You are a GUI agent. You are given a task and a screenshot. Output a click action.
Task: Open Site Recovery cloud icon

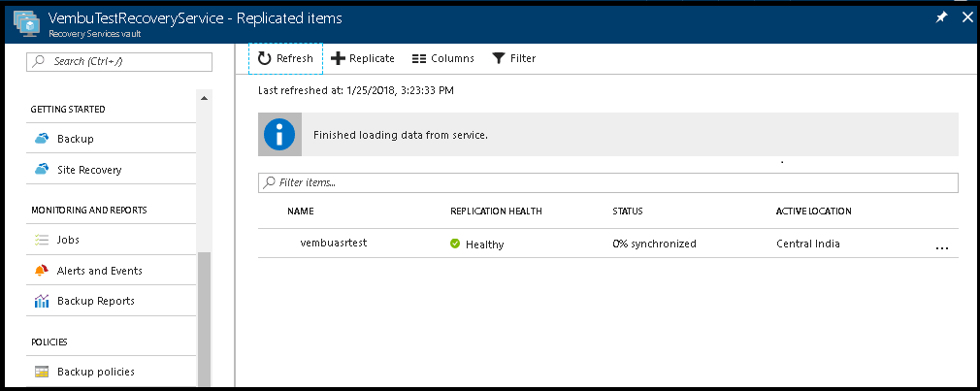click(x=42, y=169)
